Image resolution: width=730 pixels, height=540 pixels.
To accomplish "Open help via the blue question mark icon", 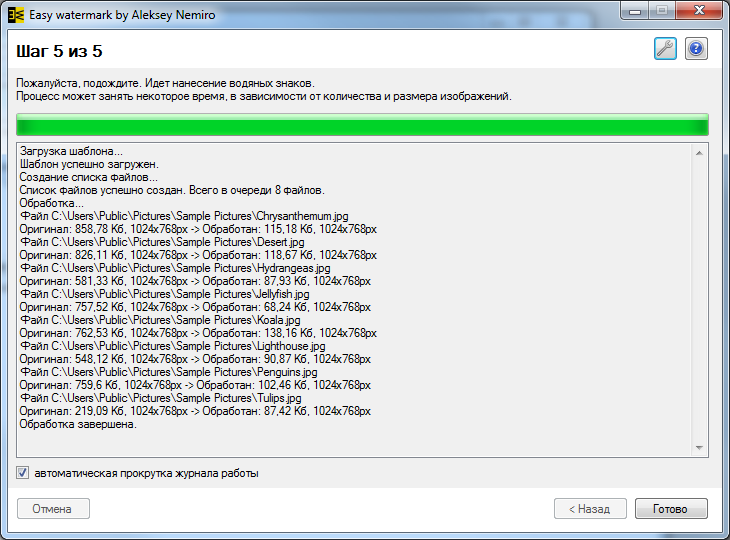I will (x=696, y=49).
